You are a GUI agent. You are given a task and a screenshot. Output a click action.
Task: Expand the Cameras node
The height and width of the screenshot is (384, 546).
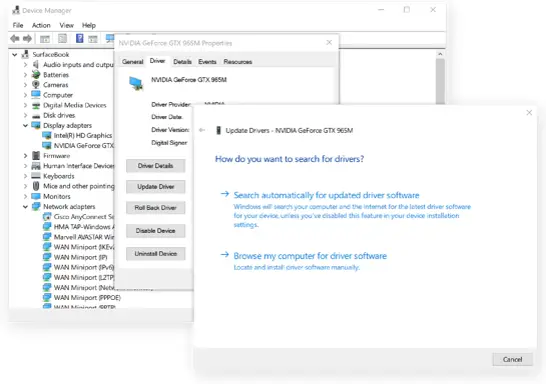(x=25, y=85)
